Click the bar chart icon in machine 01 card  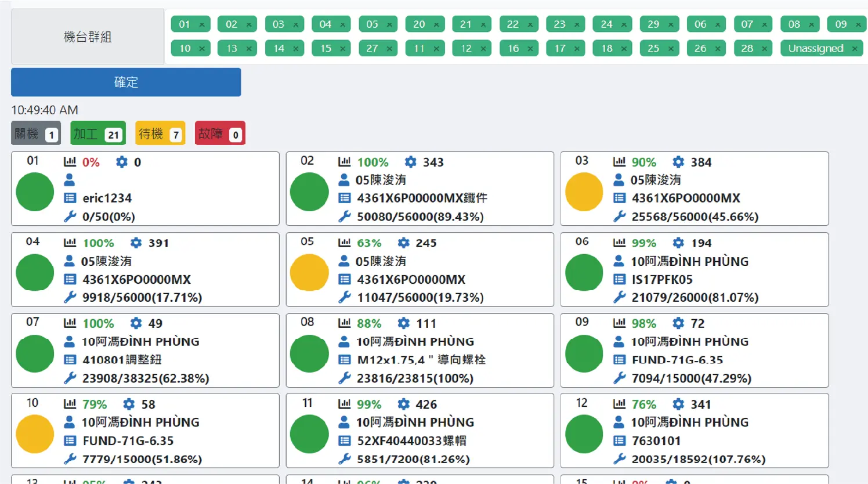tap(70, 162)
